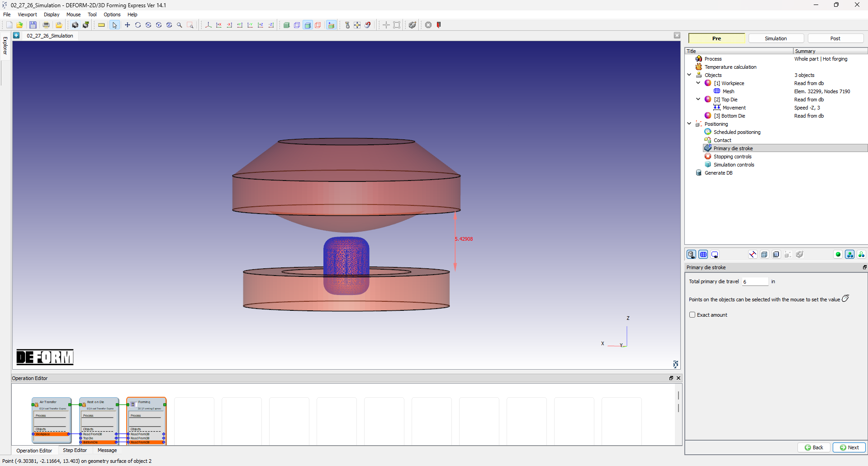Set view to the -X direction
The image size is (868, 466).
coord(229,25)
